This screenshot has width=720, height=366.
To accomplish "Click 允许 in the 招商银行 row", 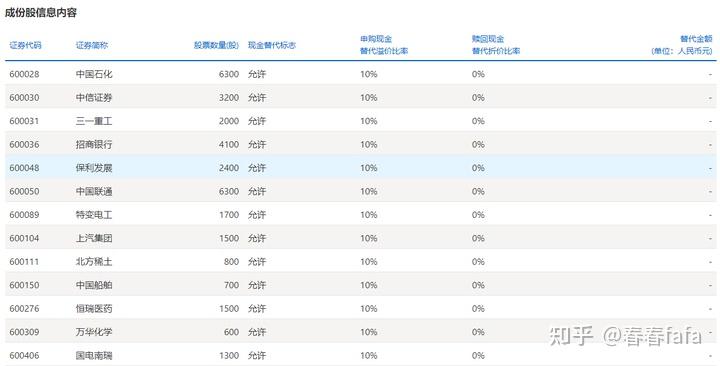I will (x=257, y=144).
